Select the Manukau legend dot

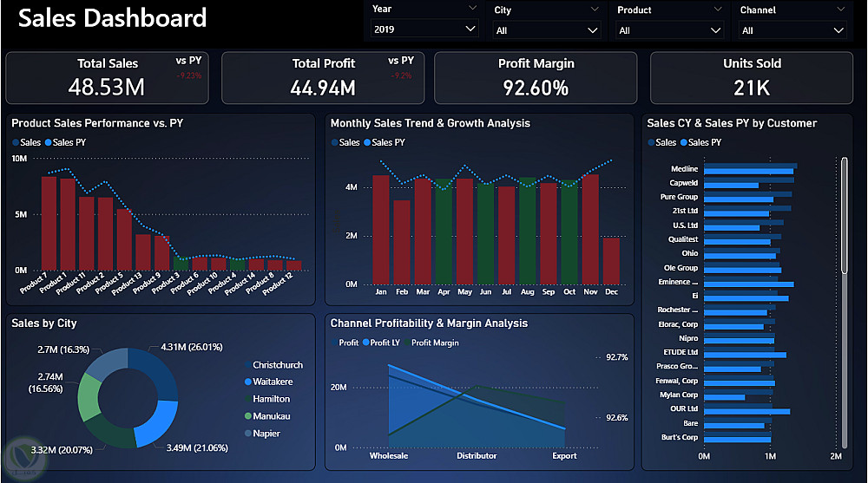248,416
